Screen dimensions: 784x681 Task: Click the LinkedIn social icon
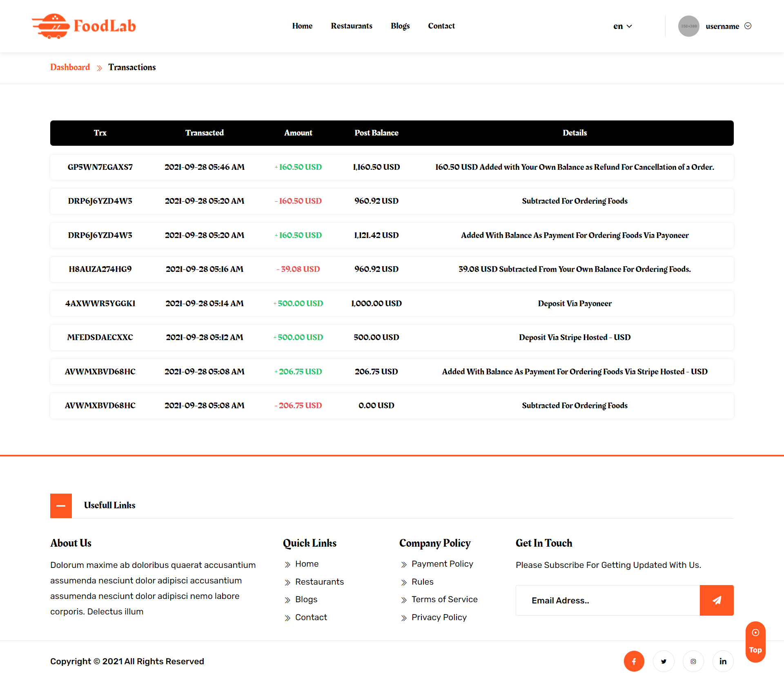[x=723, y=661]
